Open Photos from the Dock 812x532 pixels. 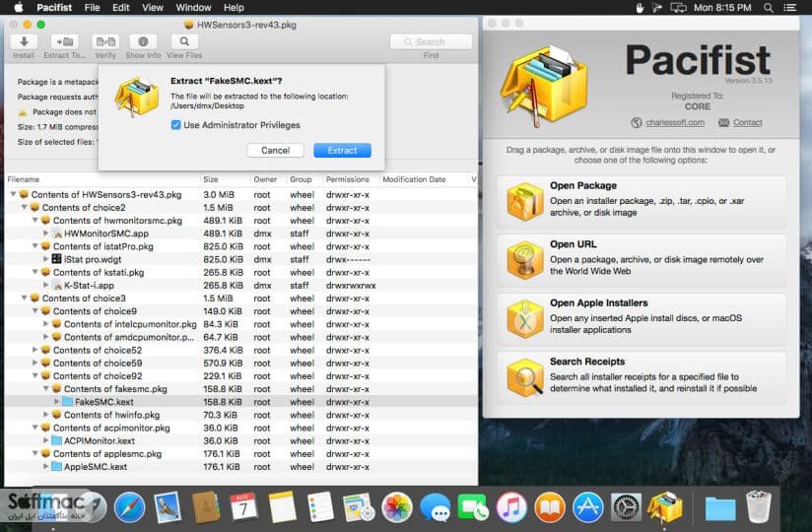point(397,507)
